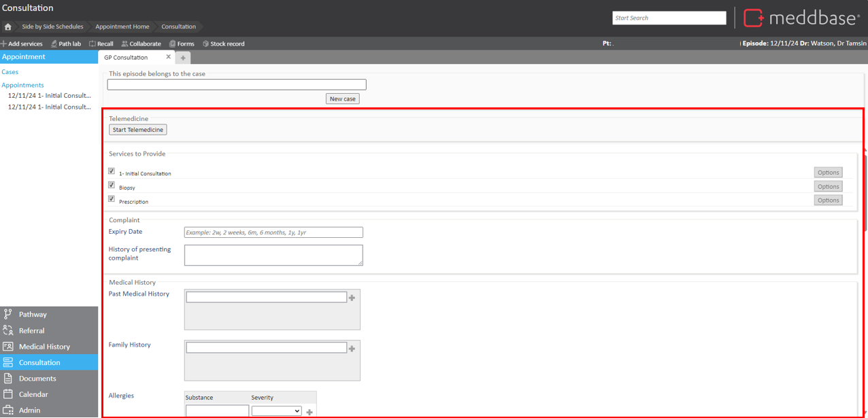Add entry with Past Medical History plus icon

click(352, 298)
